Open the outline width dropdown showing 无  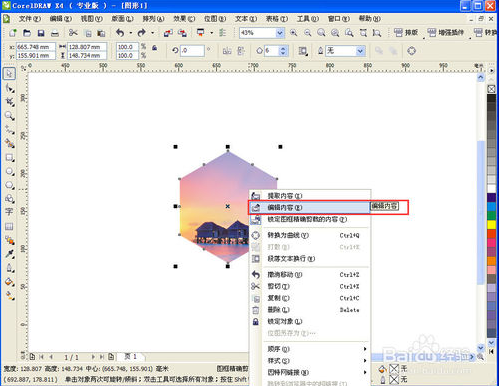pos(360,51)
